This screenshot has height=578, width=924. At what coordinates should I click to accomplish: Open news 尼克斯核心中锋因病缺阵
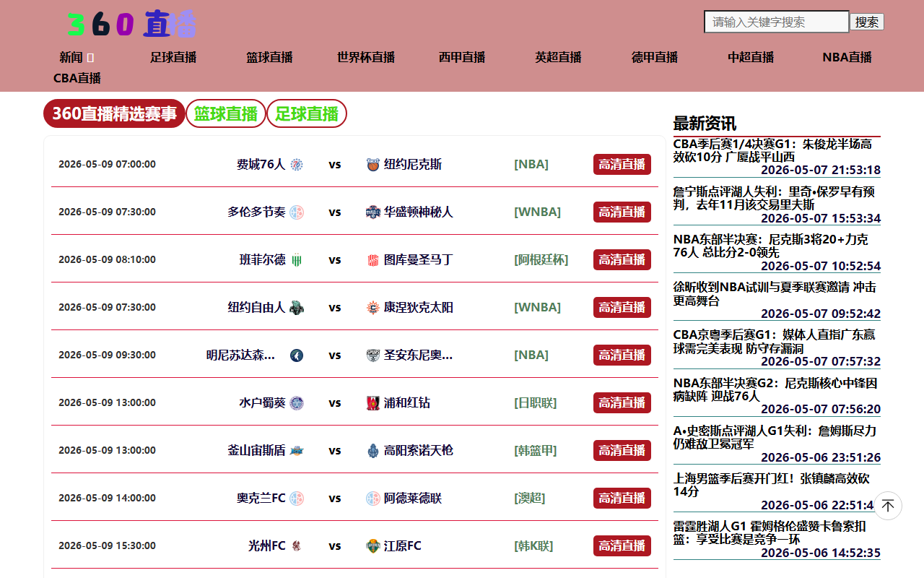(775, 389)
